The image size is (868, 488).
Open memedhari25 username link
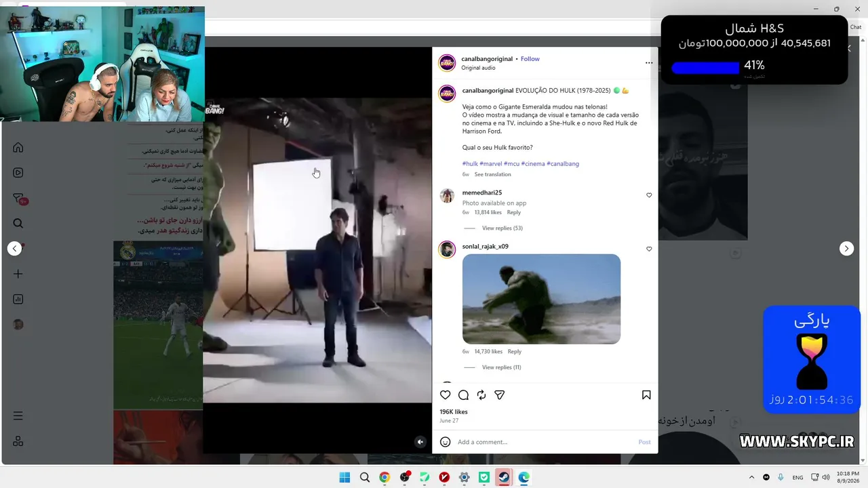click(x=482, y=192)
